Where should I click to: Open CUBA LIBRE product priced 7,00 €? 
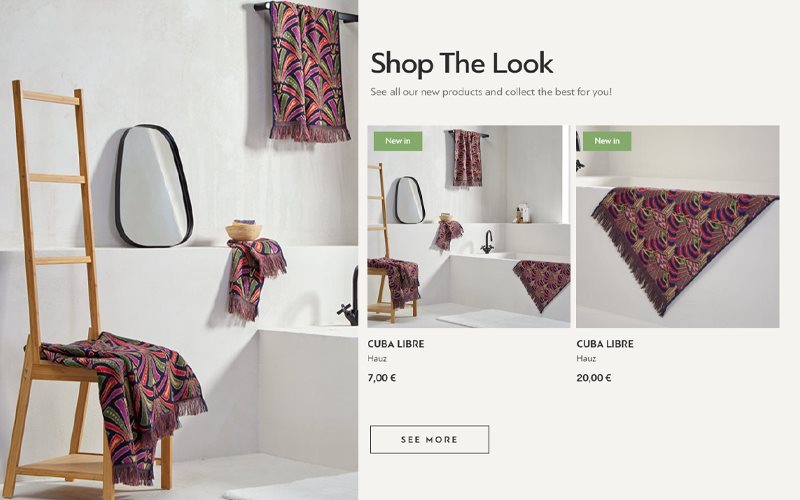(396, 344)
